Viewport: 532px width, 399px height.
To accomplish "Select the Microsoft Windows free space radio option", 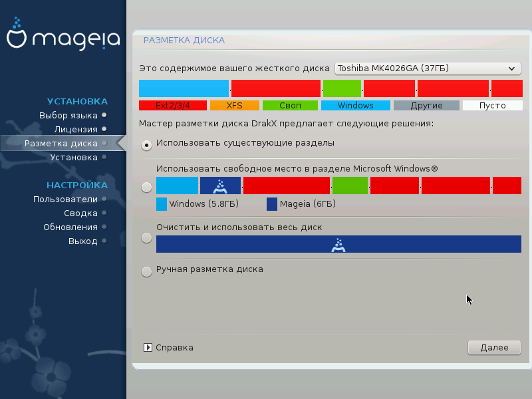I will [146, 187].
